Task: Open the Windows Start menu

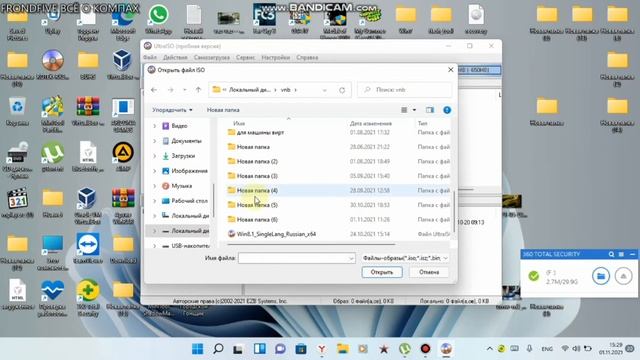Action: click(198, 349)
